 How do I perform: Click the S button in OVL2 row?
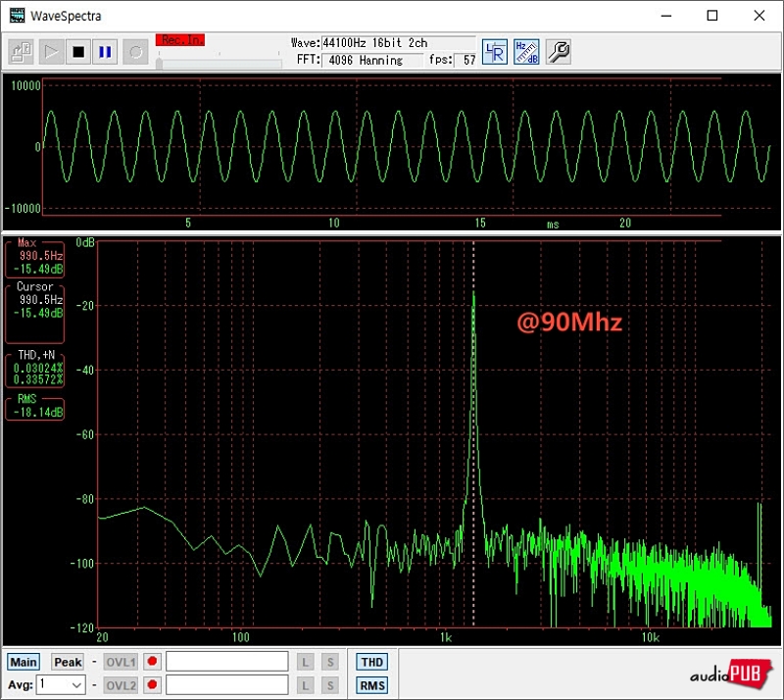tap(330, 685)
